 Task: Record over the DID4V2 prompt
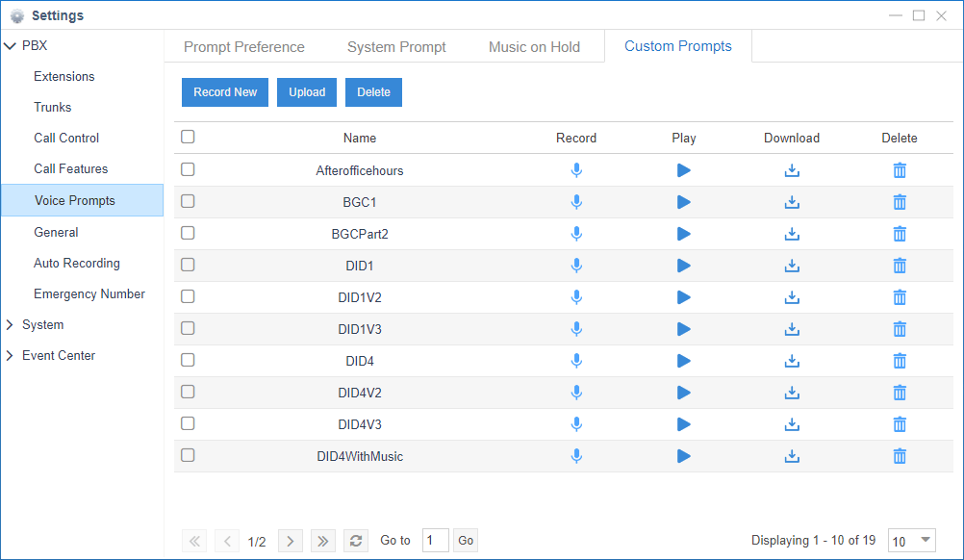pyautogui.click(x=576, y=393)
